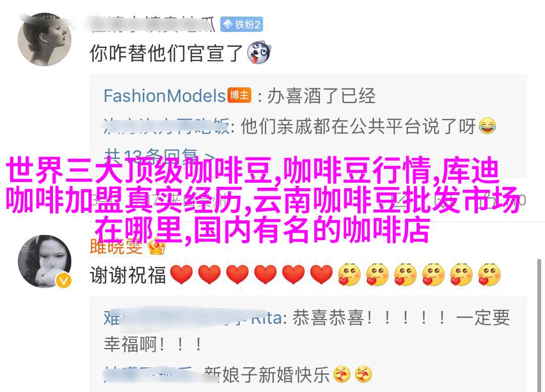The image size is (545, 392).
Task: Tap the crown membership icon beside 睢晓雯
Action: pyautogui.click(x=157, y=247)
